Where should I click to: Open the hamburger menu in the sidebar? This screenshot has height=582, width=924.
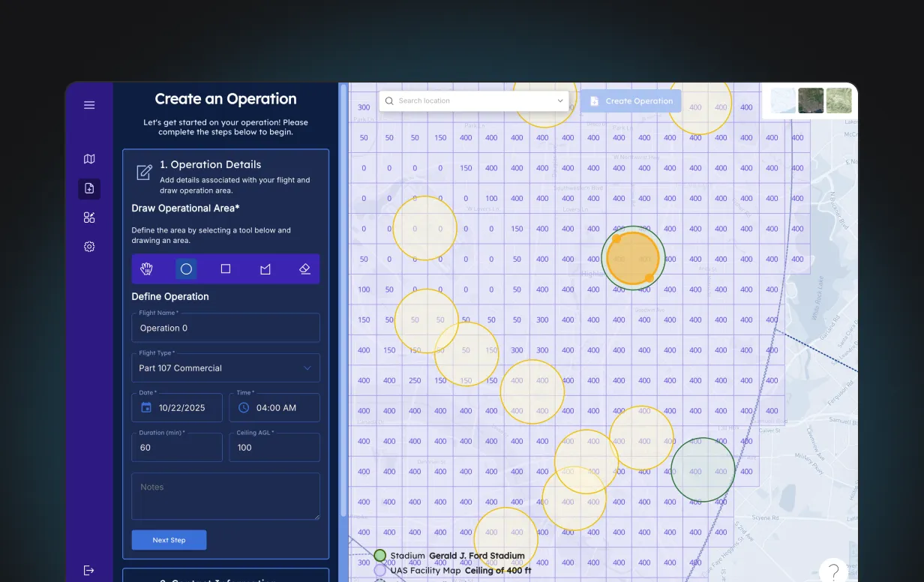(x=89, y=105)
